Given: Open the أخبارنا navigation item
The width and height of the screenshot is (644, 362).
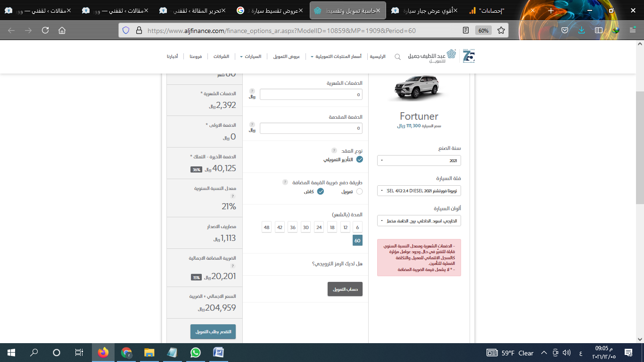Looking at the screenshot, I should coord(172,57).
